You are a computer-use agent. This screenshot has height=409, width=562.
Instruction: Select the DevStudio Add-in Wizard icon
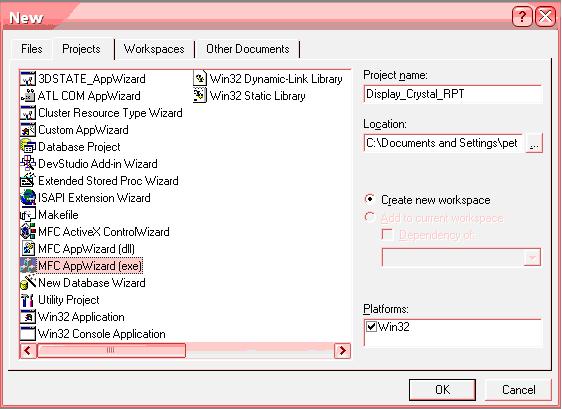tap(28, 163)
